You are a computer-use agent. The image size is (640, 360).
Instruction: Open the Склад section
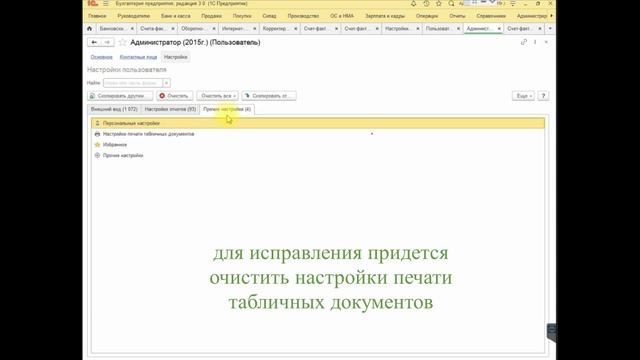pos(269,16)
